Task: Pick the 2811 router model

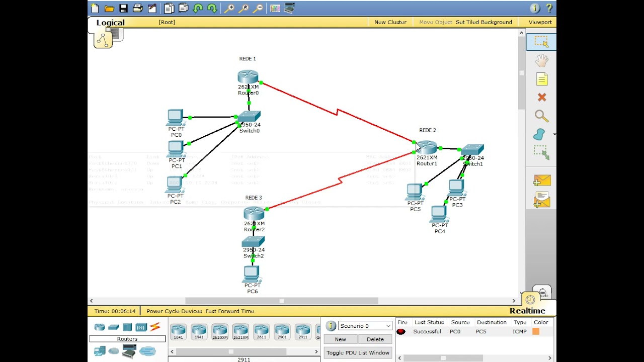Action: (x=261, y=331)
